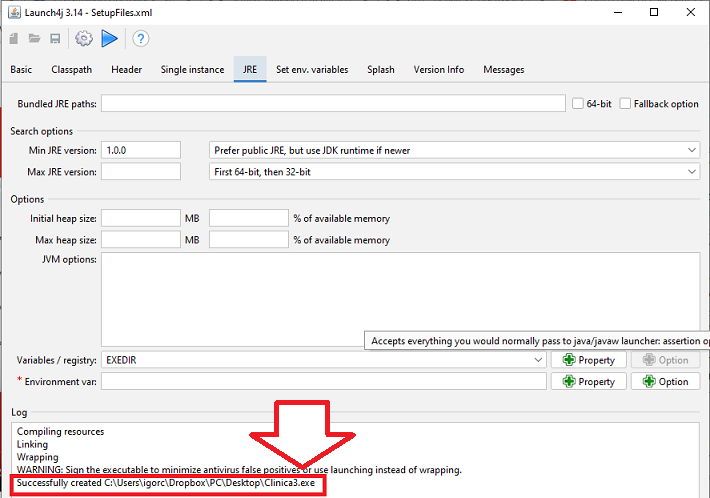Expand the Variables / registry EXEDIR combo box
Screen dimensions: 710x498
(x=323, y=360)
